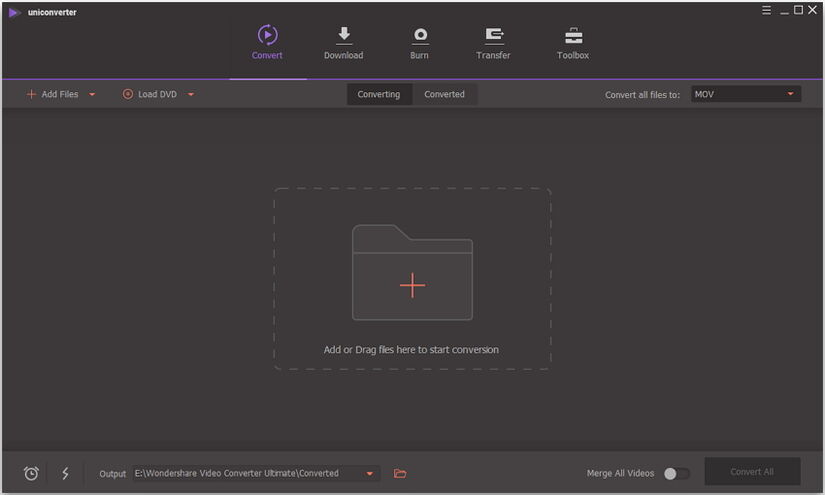825x495 pixels.
Task: Click the Add Files button
Action: (53, 94)
